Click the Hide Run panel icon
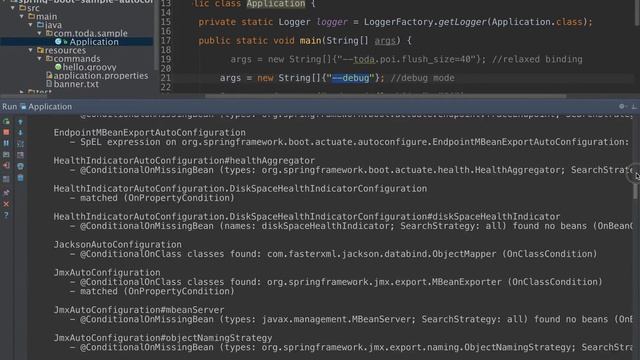This screenshot has width=640, height=360. point(634,107)
